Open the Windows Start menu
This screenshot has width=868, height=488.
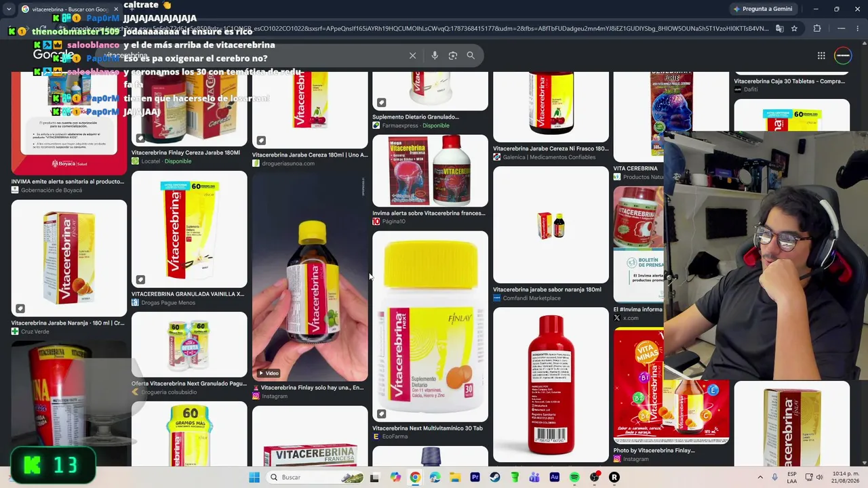pyautogui.click(x=254, y=477)
